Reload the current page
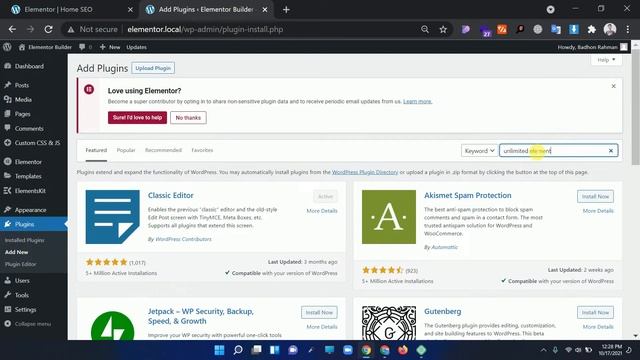 coord(49,29)
